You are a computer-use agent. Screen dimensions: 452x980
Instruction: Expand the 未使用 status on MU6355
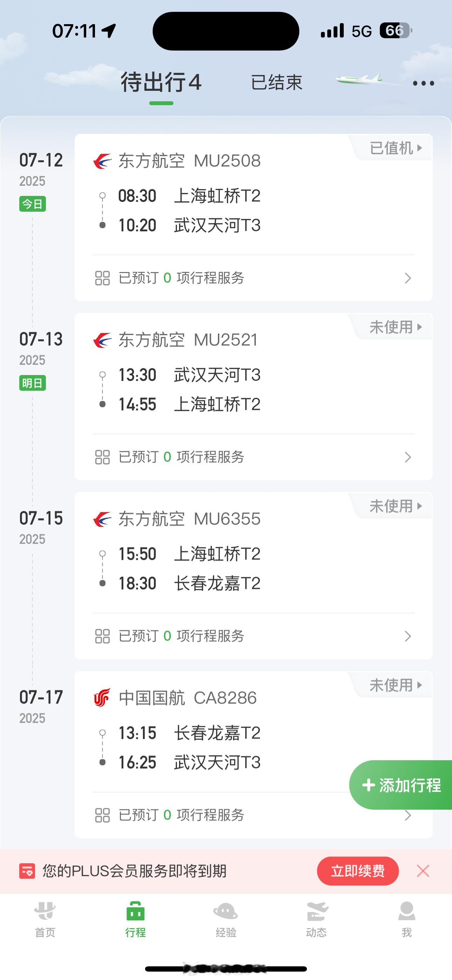coord(396,506)
